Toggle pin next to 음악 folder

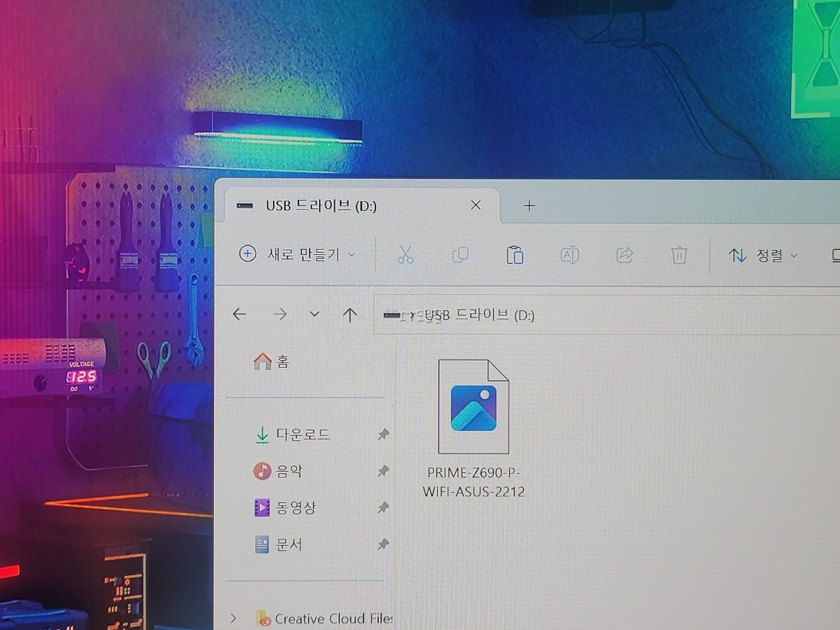point(383,471)
